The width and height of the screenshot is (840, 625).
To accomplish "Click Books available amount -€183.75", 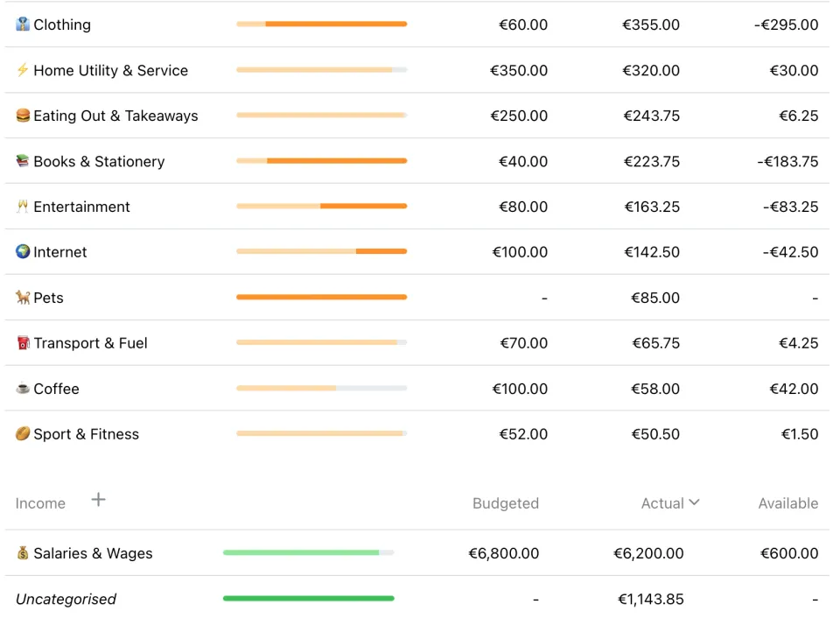I will 787,161.
